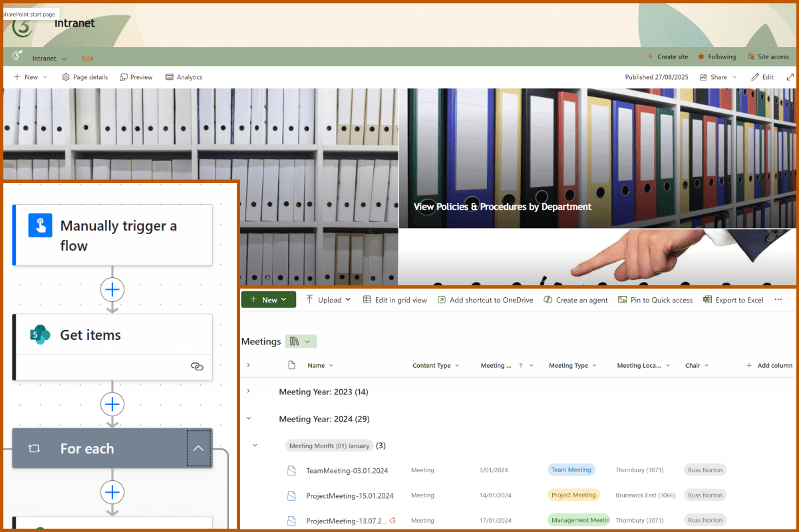Click Edit in grid view

click(x=395, y=300)
